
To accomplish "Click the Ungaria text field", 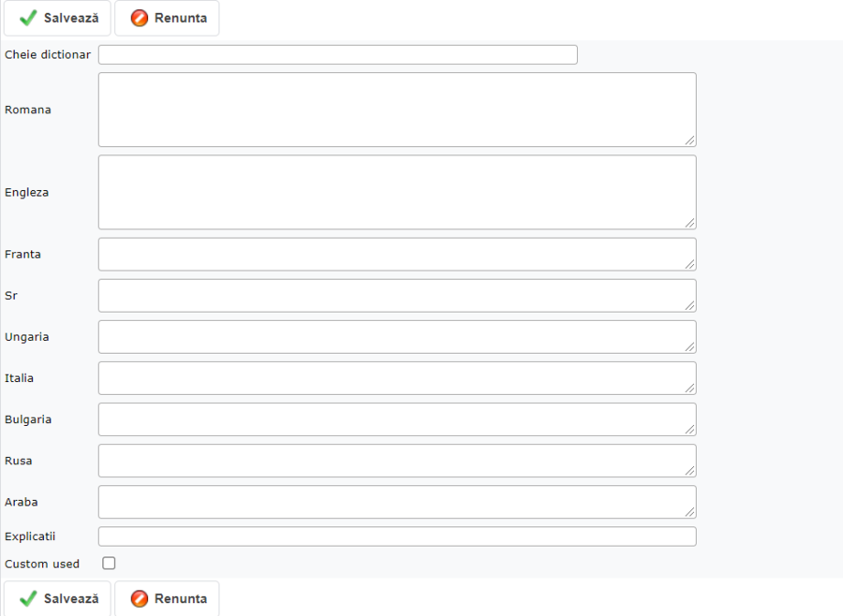I will coord(396,336).
